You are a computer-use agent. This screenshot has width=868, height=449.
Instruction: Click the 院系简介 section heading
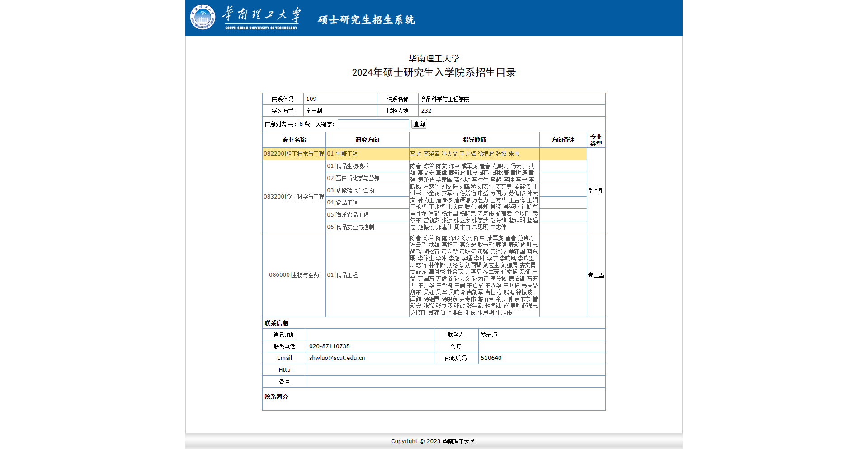coord(276,397)
